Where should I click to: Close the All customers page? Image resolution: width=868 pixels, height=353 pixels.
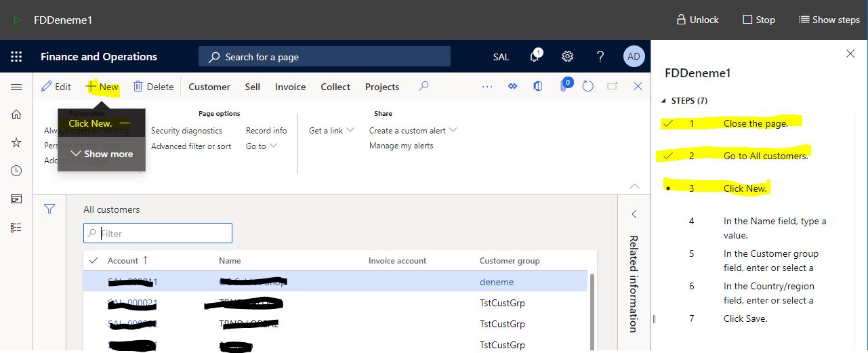[638, 86]
